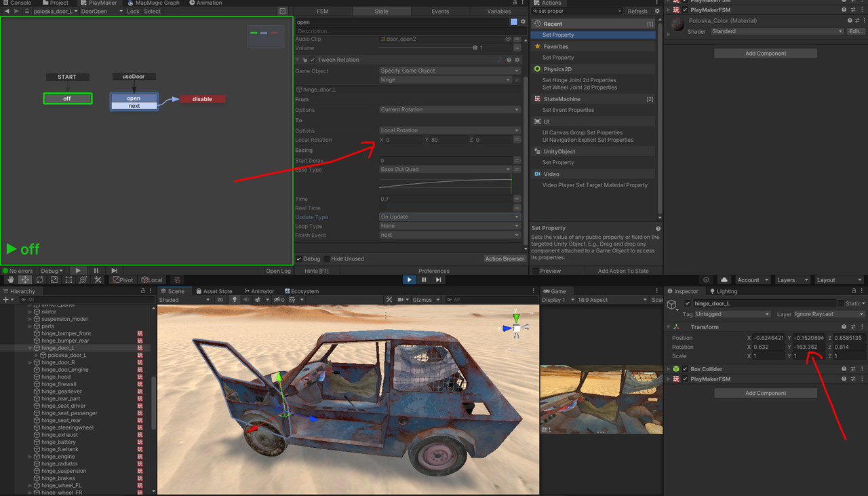
Task: Switch to PlayMaker FSM tab
Action: [x=322, y=12]
